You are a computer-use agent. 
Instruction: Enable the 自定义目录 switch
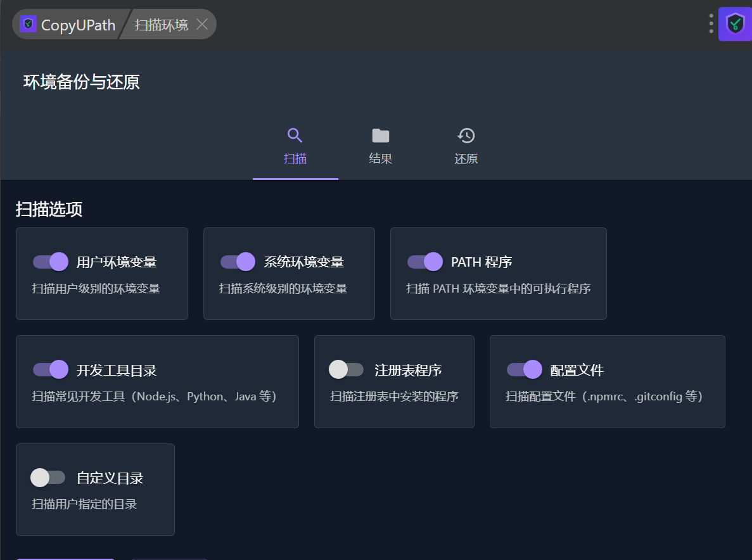pos(48,478)
